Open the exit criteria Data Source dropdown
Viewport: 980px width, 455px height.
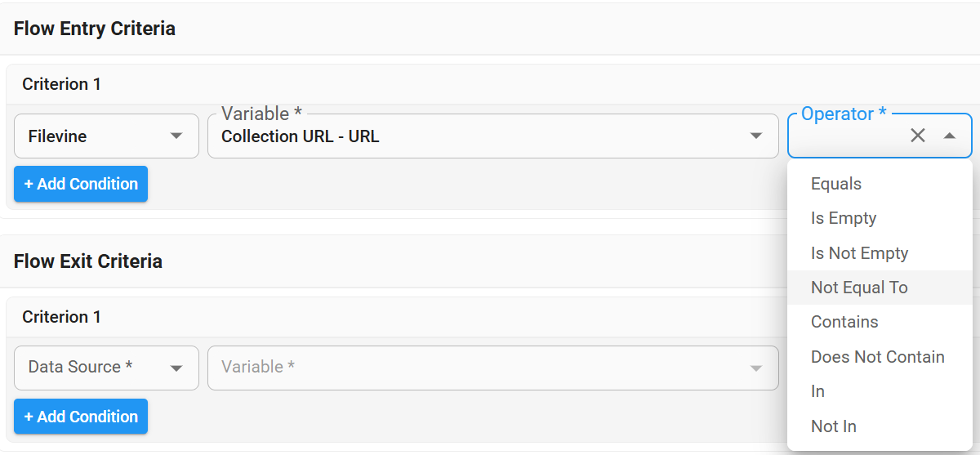[x=106, y=368]
